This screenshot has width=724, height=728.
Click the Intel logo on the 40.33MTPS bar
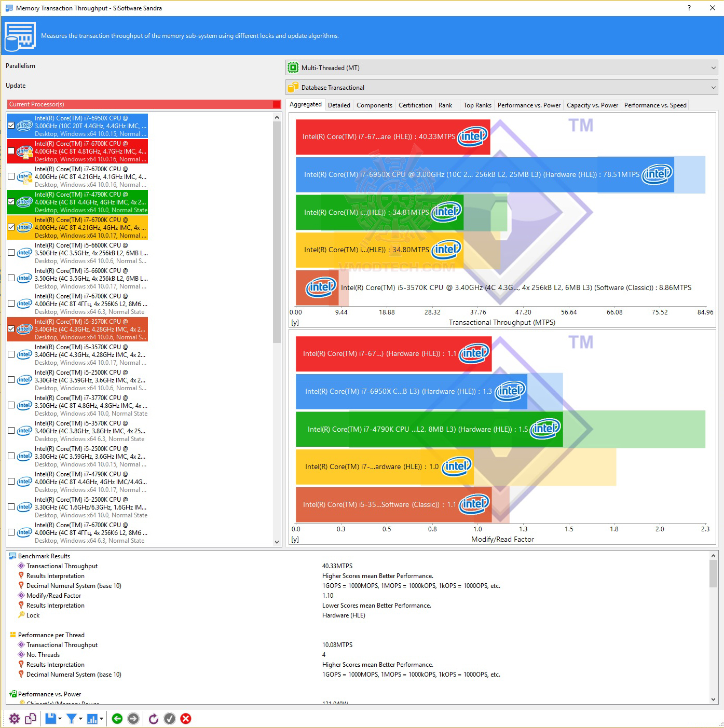[473, 136]
